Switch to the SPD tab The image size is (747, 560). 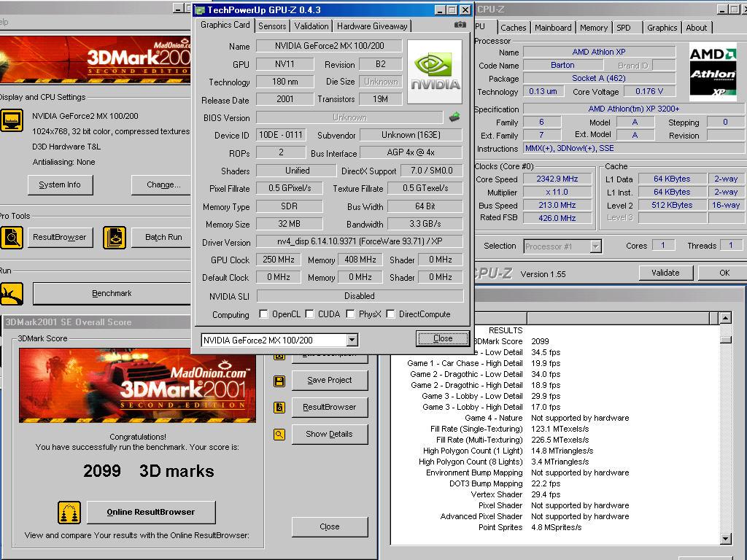623,28
